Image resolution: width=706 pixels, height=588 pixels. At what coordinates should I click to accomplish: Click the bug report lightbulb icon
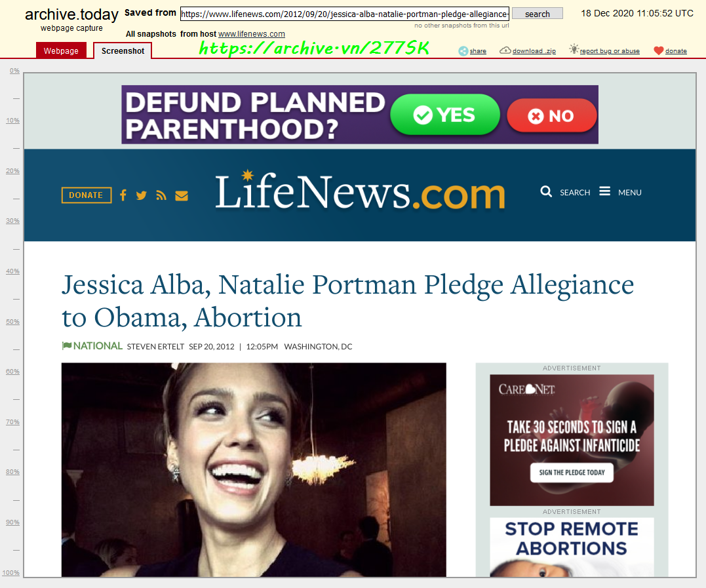[x=574, y=49]
